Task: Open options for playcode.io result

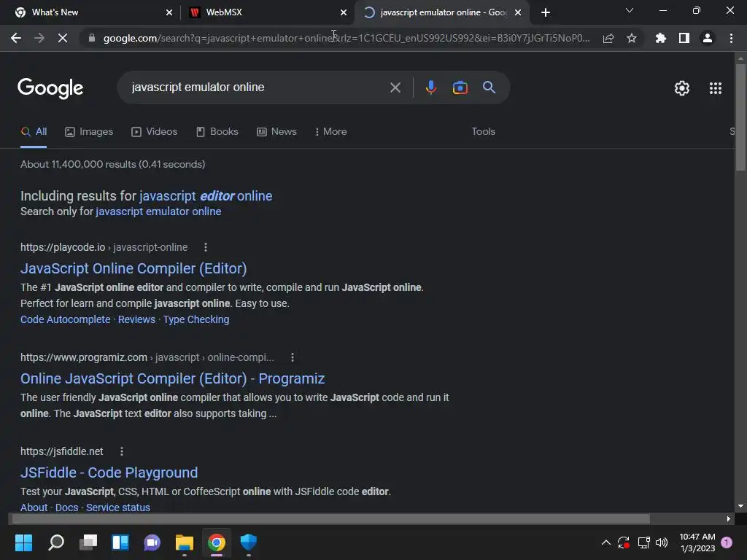Action: (x=205, y=247)
